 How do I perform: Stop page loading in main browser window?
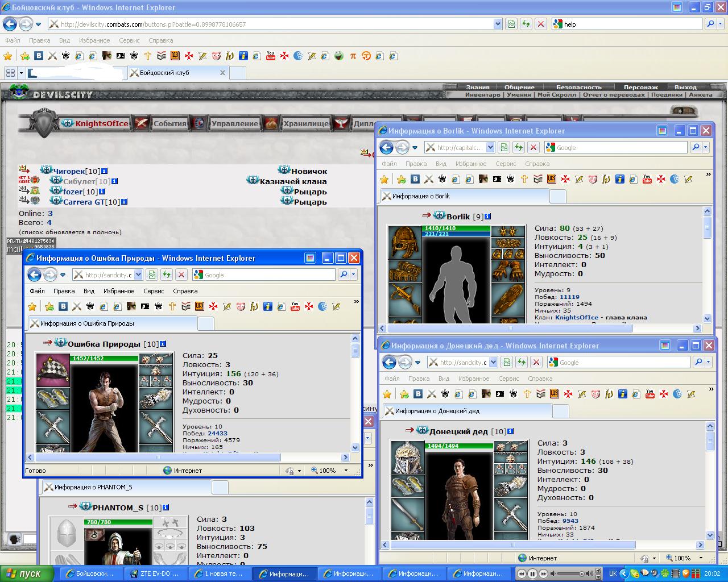pos(541,24)
